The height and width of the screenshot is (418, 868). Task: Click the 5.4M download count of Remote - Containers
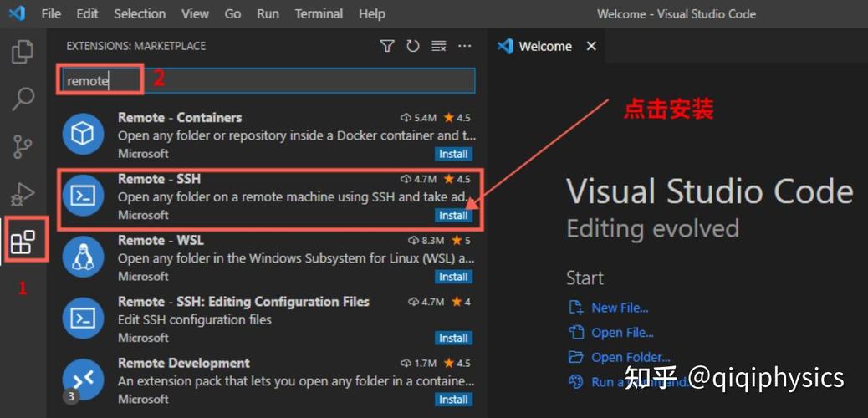tap(418, 118)
